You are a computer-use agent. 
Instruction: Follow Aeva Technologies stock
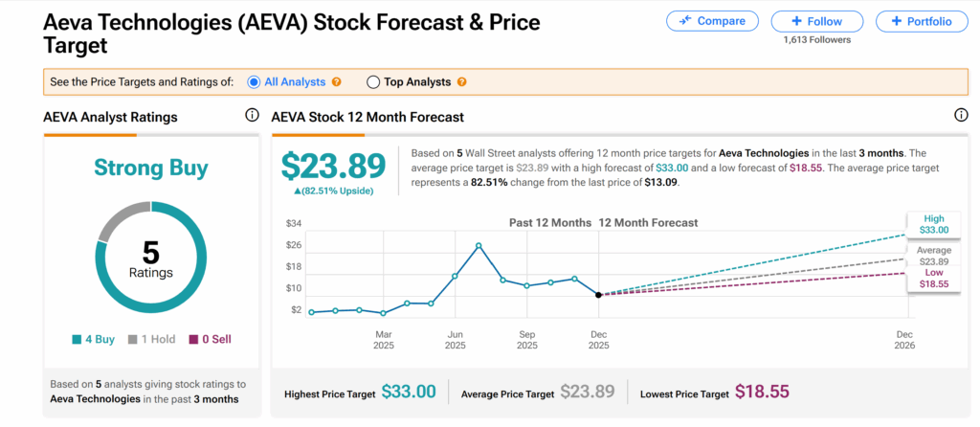(816, 21)
